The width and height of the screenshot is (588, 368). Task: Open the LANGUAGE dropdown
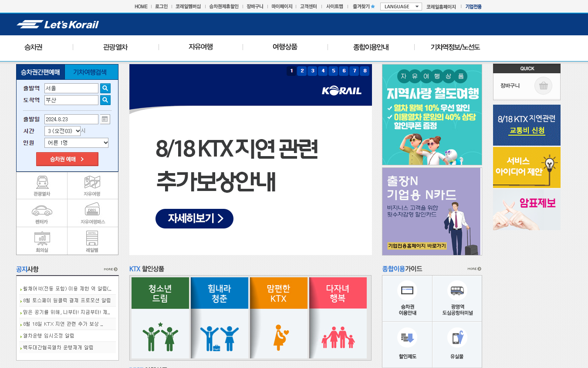point(401,7)
